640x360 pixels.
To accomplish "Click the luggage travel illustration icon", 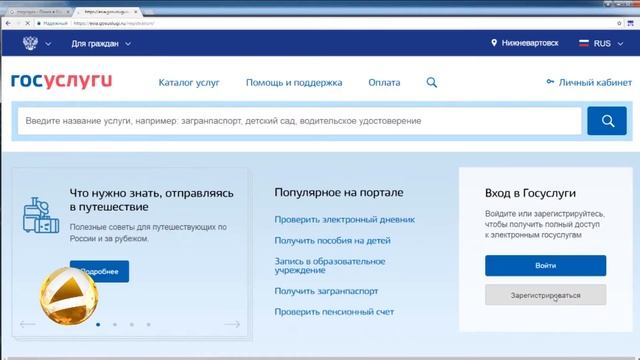I will [x=40, y=215].
